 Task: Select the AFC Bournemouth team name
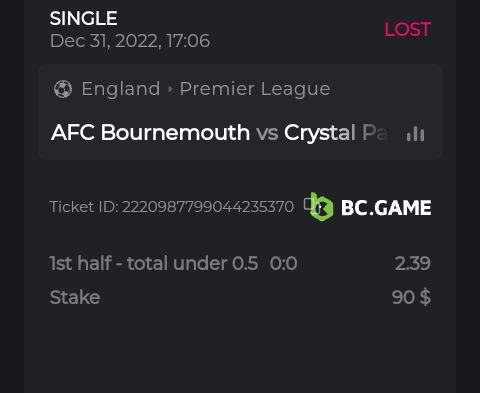150,132
